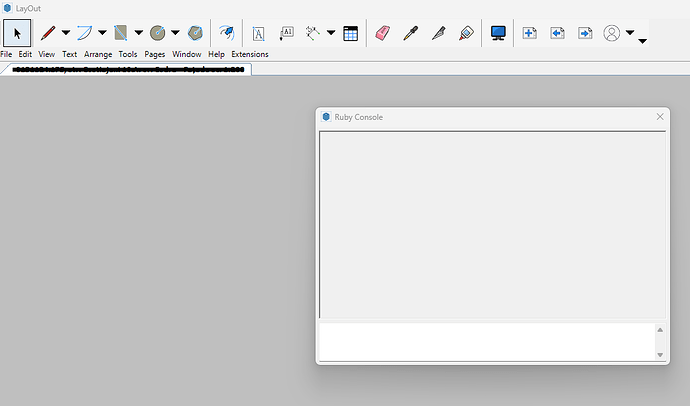Pick the eyedropper Style tool
The image size is (690, 406).
411,33
